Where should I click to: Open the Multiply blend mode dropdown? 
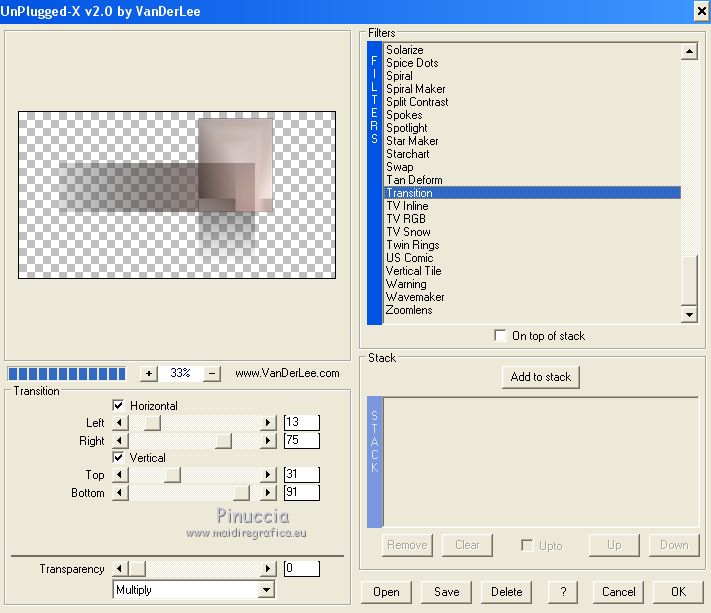pyautogui.click(x=267, y=590)
